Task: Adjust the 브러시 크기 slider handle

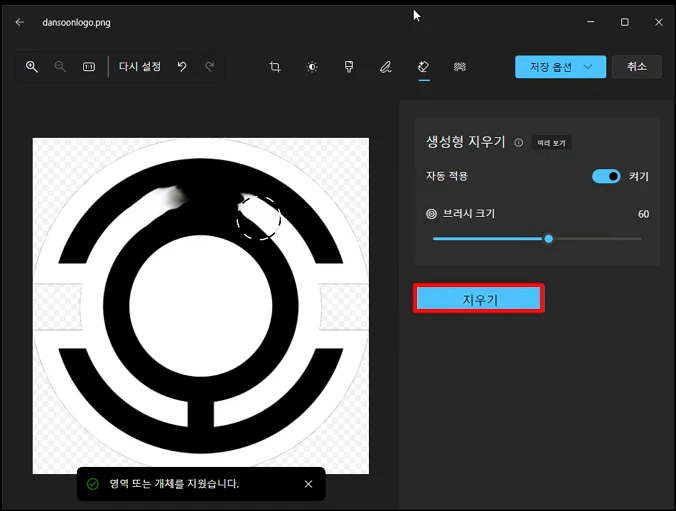Action: click(548, 238)
